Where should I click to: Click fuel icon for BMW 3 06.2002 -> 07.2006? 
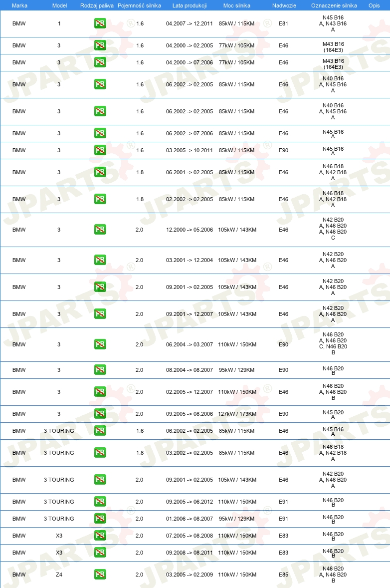pyautogui.click(x=100, y=133)
